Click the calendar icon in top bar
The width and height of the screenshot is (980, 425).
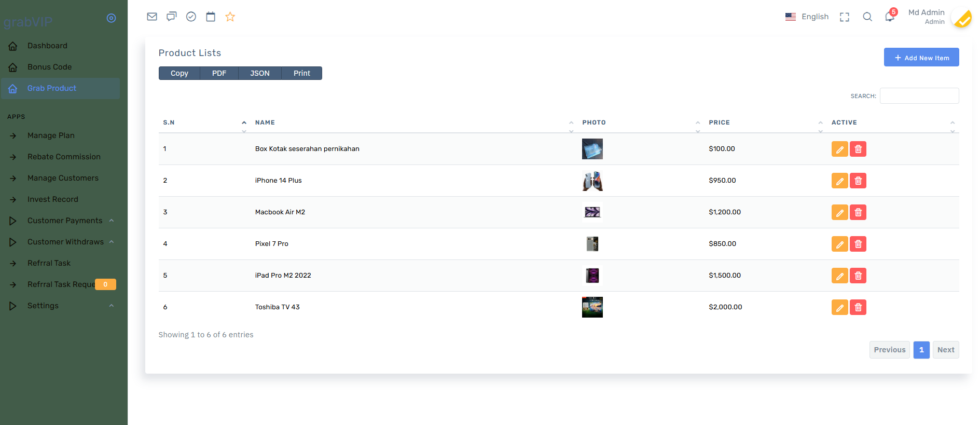pos(211,17)
